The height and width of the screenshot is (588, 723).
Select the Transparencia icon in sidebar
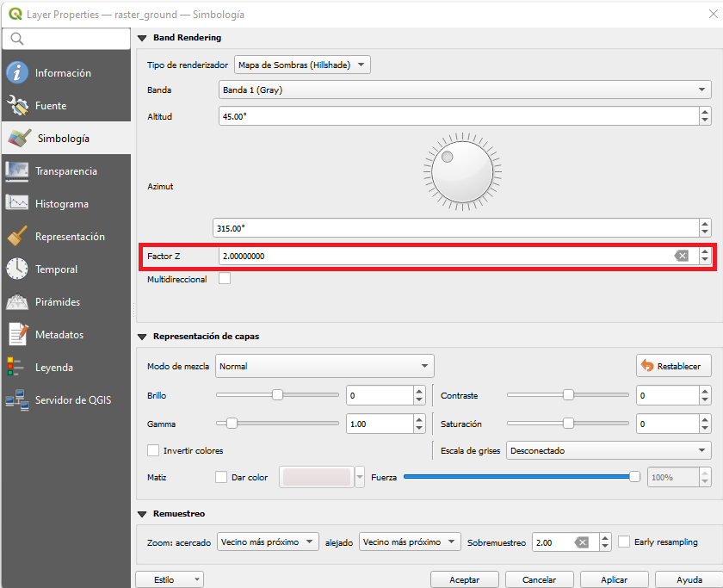point(17,171)
